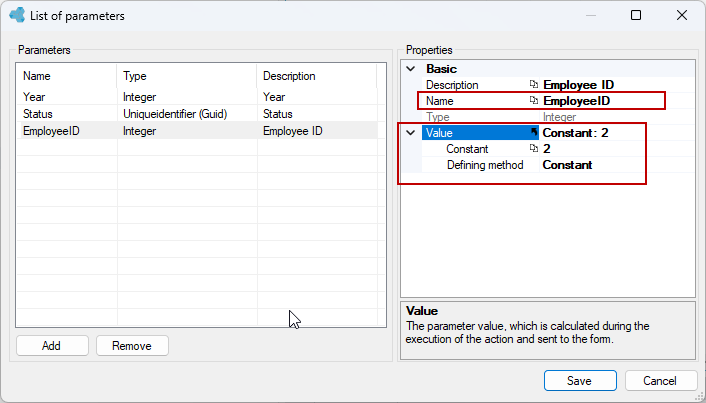
Task: Click the marker icon on Value row
Action: point(534,132)
